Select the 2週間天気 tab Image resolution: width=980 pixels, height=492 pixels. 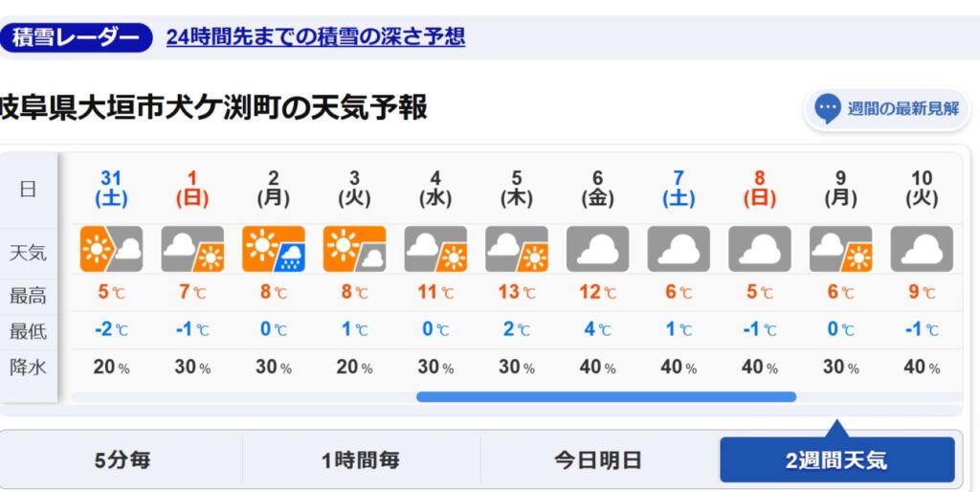836,460
